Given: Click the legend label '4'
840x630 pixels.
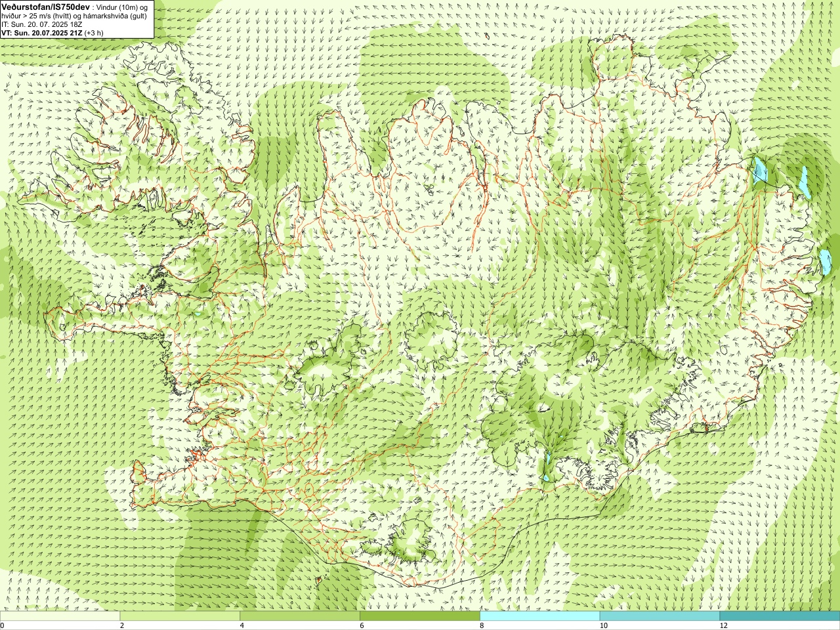Looking at the screenshot, I should [x=242, y=625].
